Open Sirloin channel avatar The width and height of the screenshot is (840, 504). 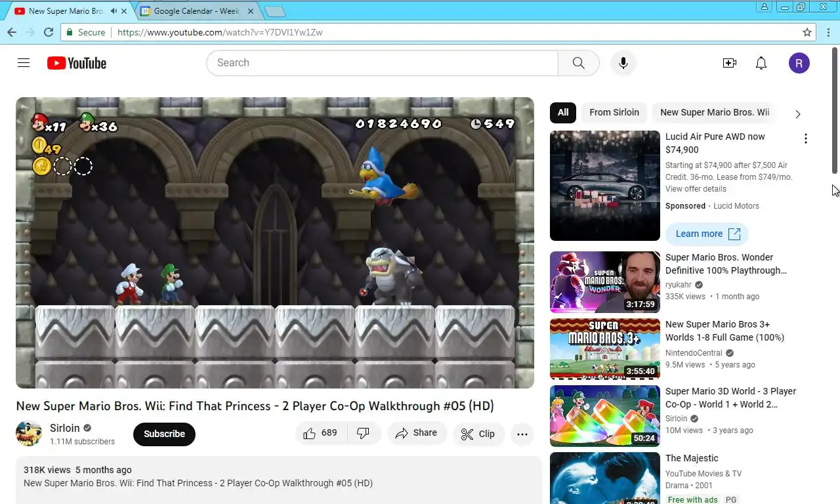(x=29, y=434)
